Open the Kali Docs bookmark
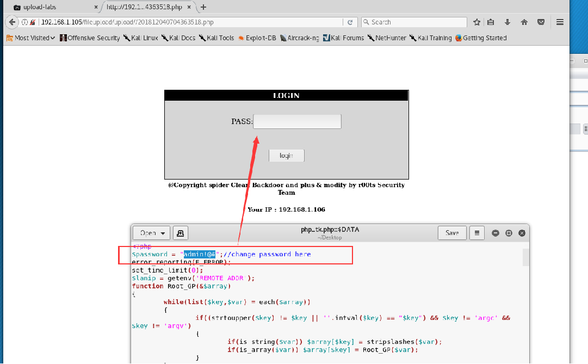Image resolution: width=588 pixels, height=364 pixels. click(x=178, y=38)
